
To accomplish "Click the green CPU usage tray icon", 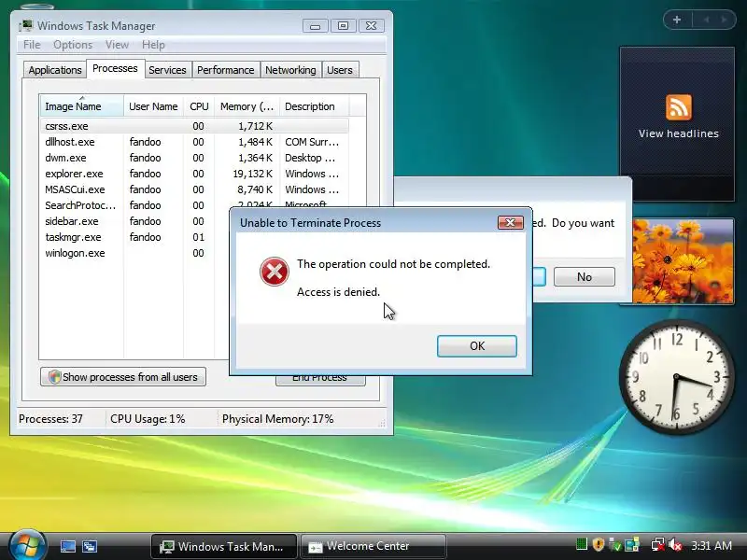I will tap(581, 544).
